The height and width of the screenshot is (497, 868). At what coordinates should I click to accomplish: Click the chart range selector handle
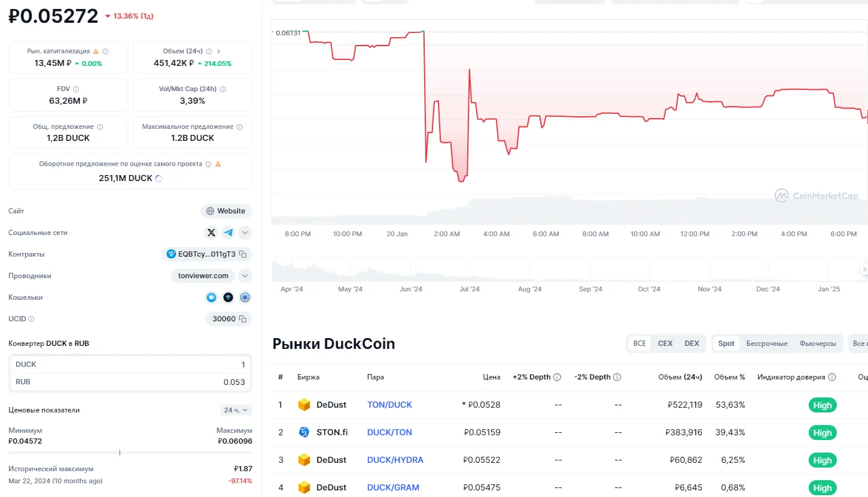(864, 269)
